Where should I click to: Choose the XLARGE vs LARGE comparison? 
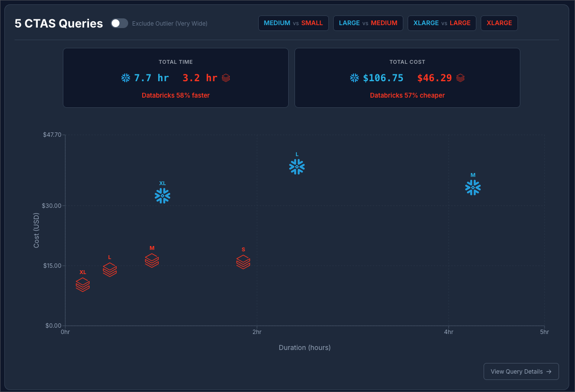click(x=442, y=23)
